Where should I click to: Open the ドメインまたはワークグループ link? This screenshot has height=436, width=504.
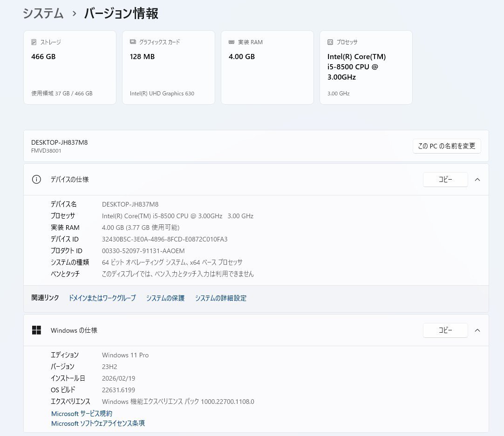[102, 298]
